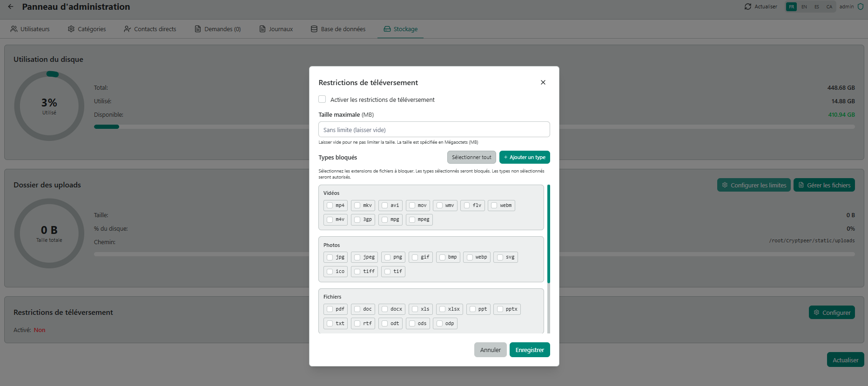Click the Utilisateurs tab icon
The image size is (868, 386).
pos(14,29)
